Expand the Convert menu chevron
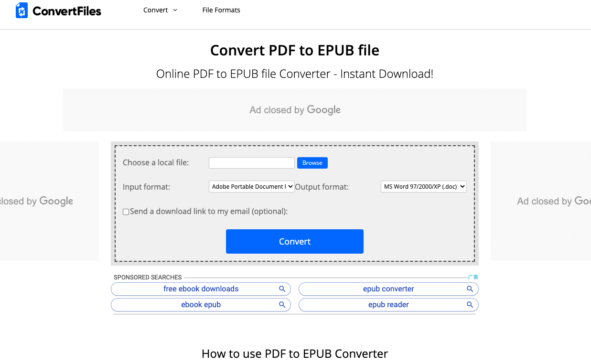 pyautogui.click(x=175, y=10)
